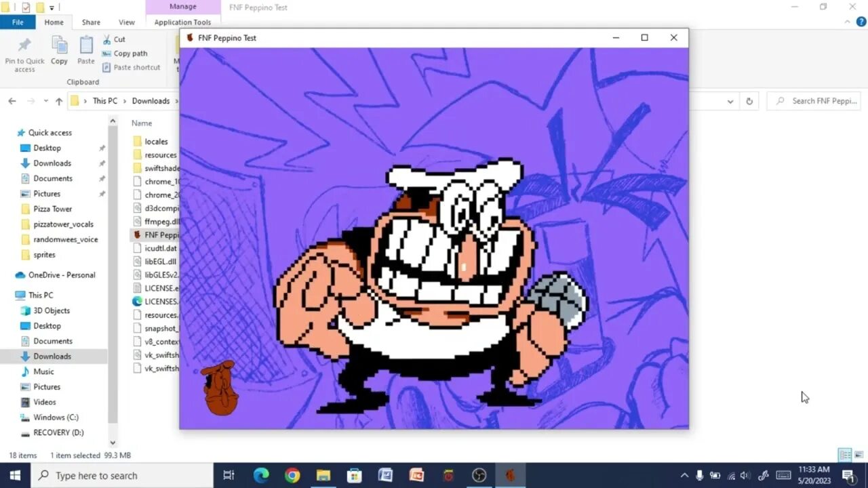The height and width of the screenshot is (488, 868).
Task: Open the address bar history dropdown
Action: click(730, 101)
